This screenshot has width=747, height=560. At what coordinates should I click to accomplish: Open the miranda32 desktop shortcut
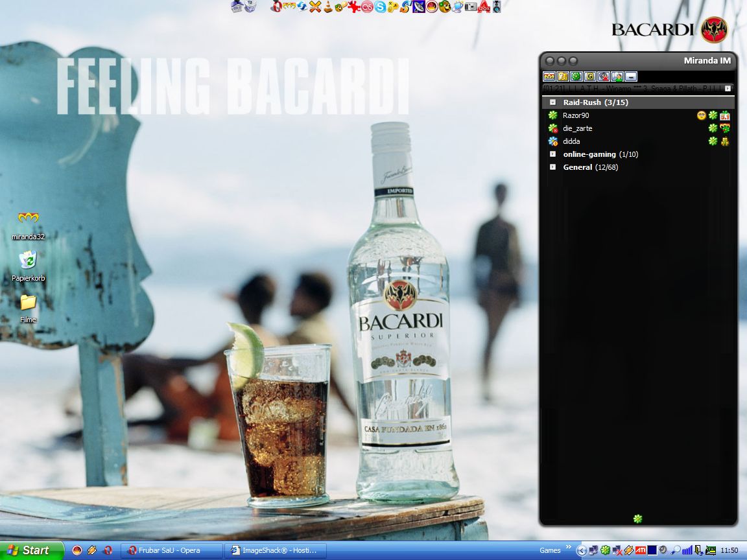coord(28,226)
